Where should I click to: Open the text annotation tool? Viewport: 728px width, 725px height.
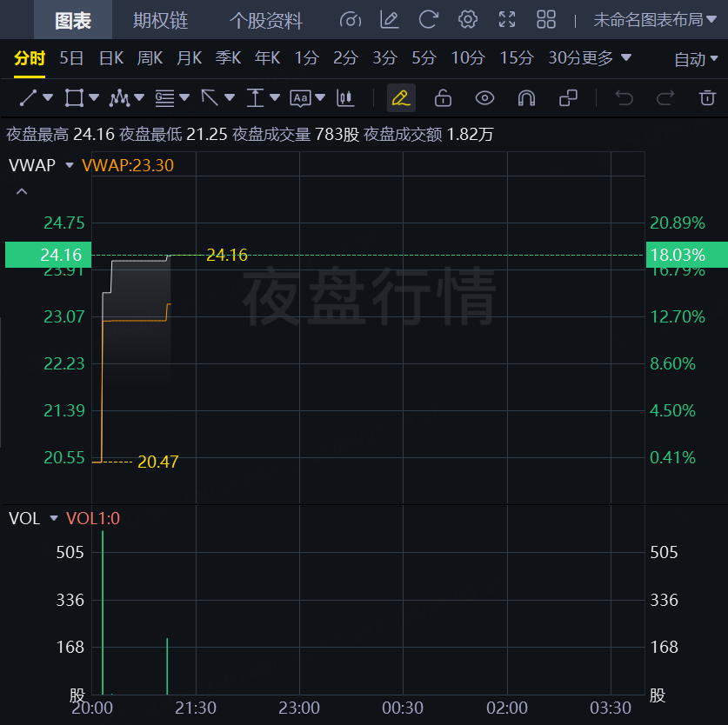tap(300, 98)
